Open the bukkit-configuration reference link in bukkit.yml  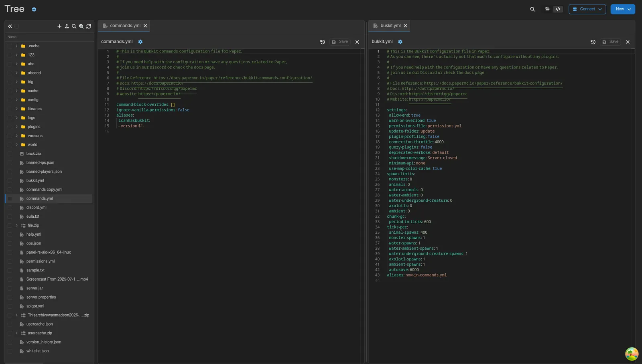click(x=493, y=83)
